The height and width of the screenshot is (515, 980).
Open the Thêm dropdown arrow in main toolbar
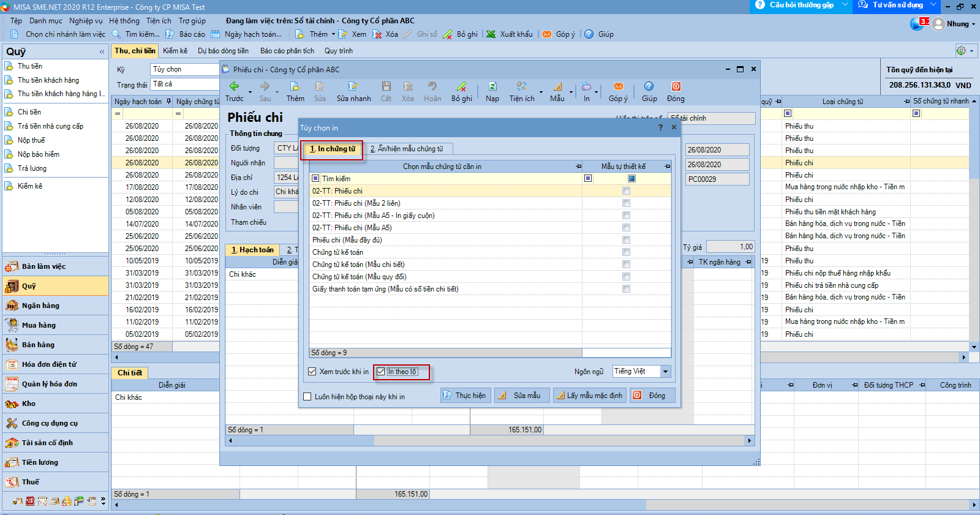334,34
